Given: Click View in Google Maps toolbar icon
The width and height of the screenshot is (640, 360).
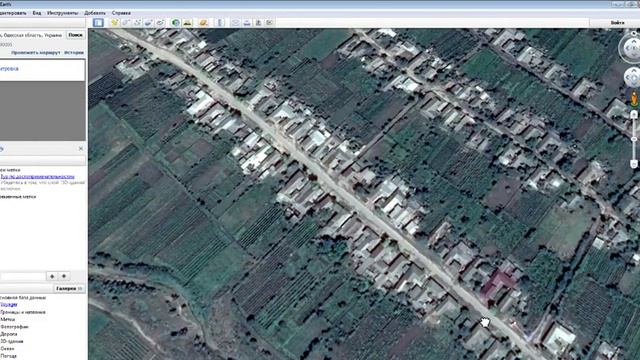Looking at the screenshot, I should click(270, 23).
